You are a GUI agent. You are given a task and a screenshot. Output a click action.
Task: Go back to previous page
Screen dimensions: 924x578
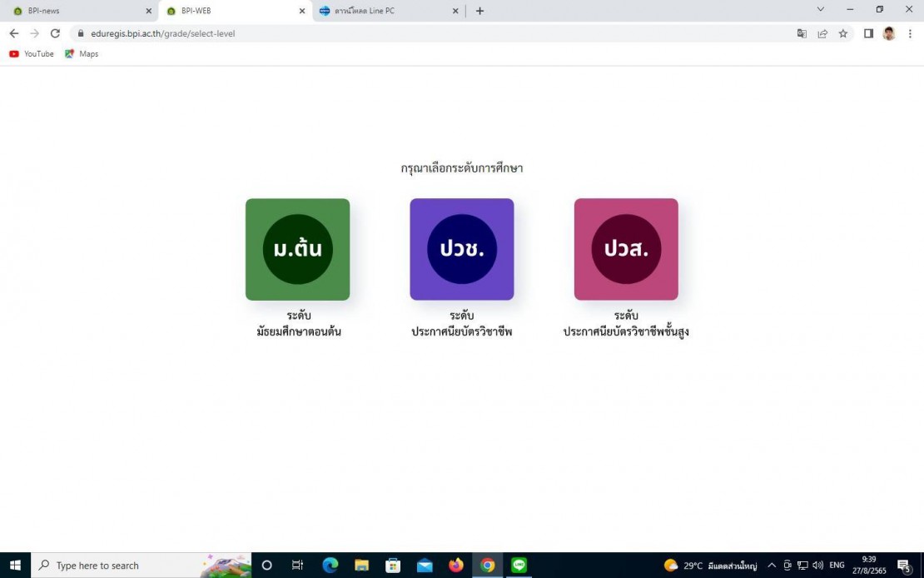[14, 33]
